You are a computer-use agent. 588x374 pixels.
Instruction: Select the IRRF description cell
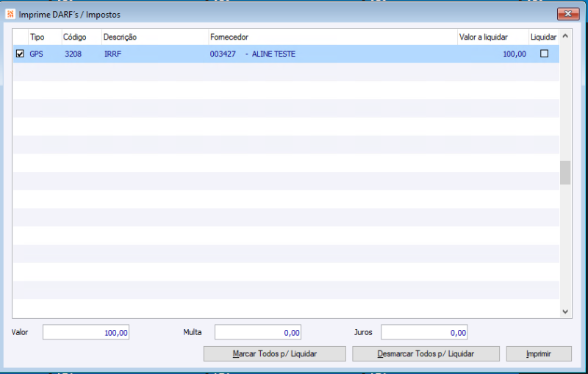(x=113, y=54)
